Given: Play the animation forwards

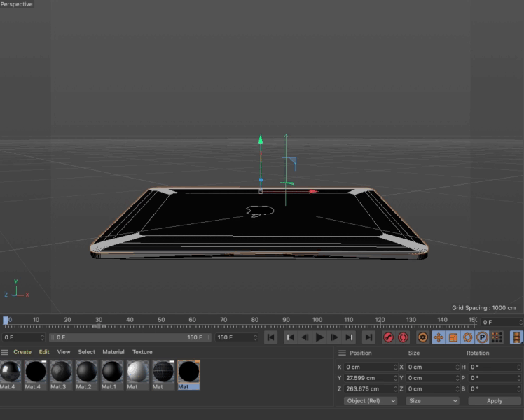Looking at the screenshot, I should (319, 337).
